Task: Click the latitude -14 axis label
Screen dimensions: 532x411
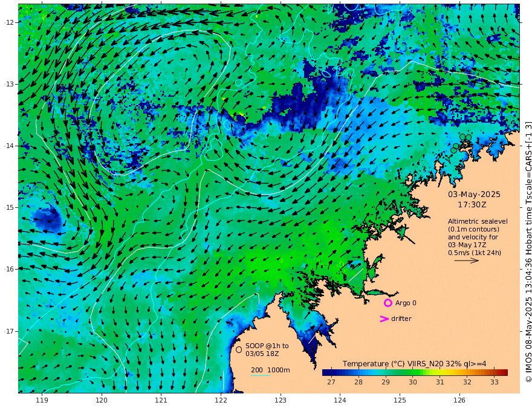Action: click(9, 146)
